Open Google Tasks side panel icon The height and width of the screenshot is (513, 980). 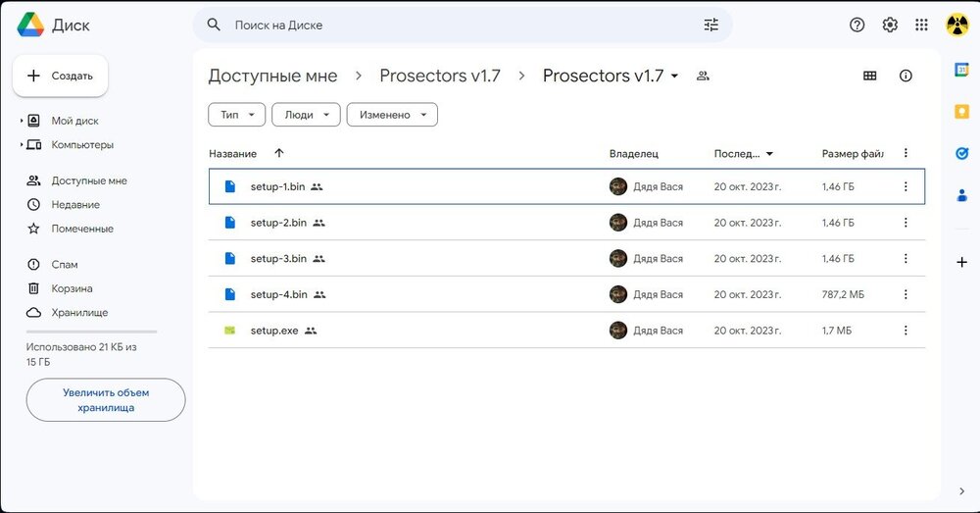pos(961,153)
